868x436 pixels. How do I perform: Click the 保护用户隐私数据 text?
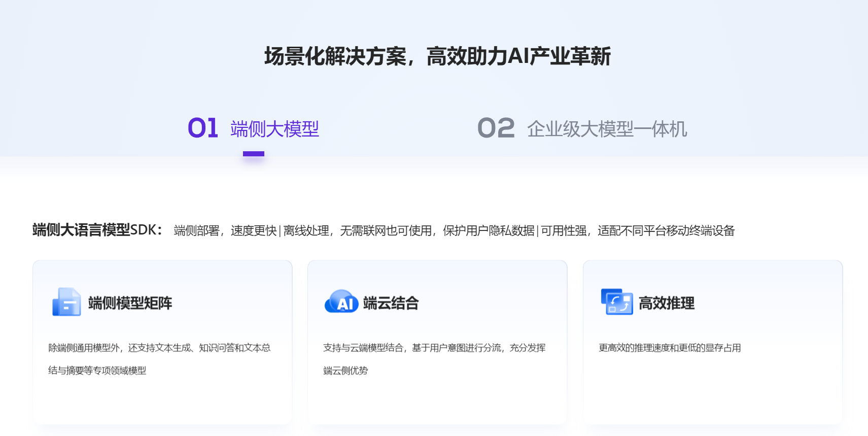pyautogui.click(x=489, y=231)
